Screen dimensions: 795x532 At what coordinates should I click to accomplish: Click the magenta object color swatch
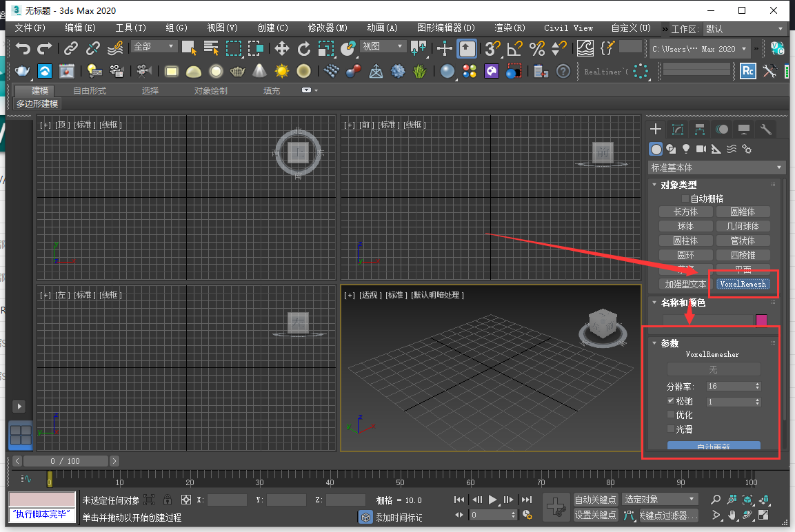761,320
